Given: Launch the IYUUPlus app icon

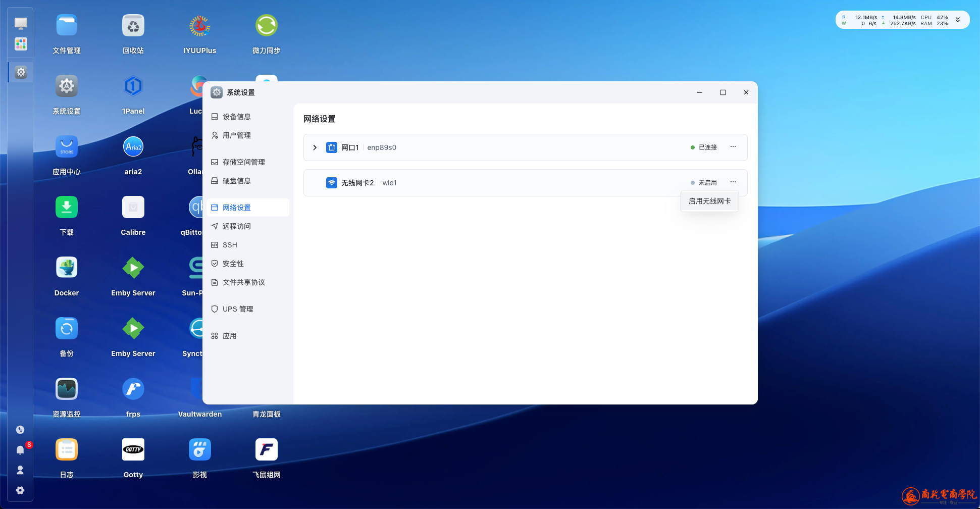Looking at the screenshot, I should pos(200,25).
